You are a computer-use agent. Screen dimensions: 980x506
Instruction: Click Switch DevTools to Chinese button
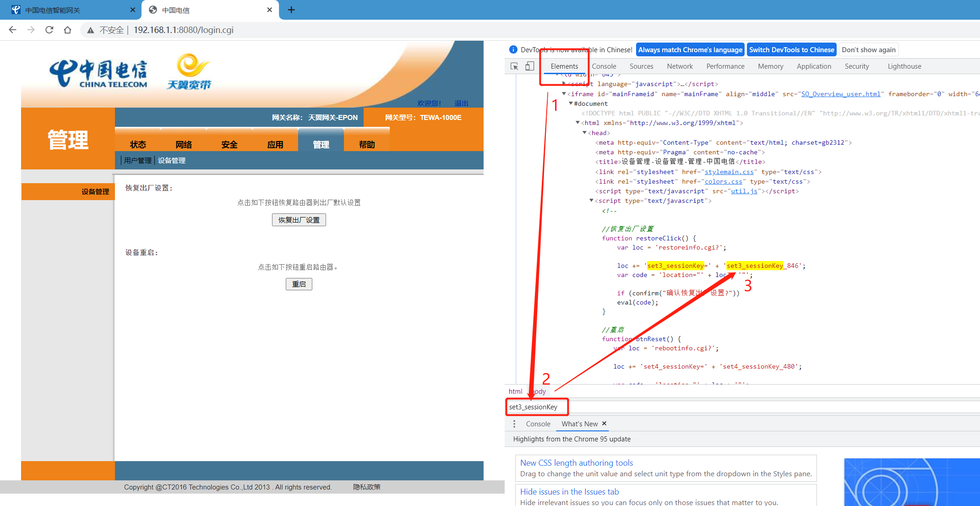click(791, 50)
